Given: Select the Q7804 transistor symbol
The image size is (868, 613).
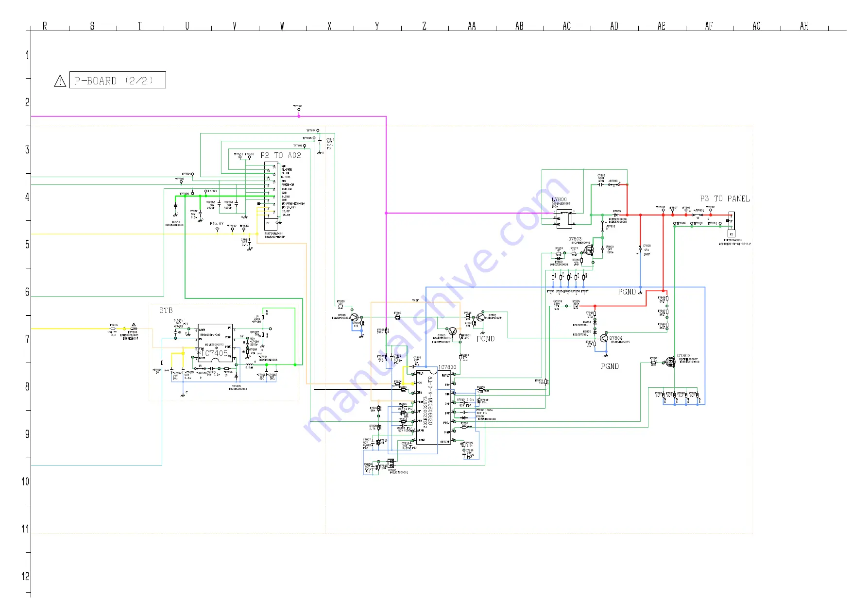Looking at the screenshot, I should (604, 338).
